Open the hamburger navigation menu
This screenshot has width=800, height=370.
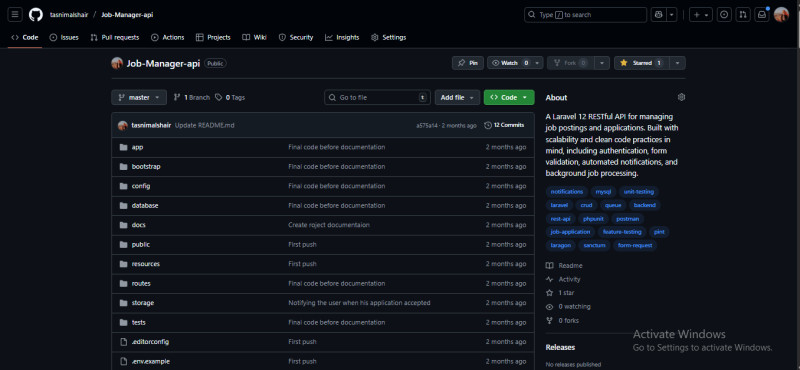click(15, 15)
